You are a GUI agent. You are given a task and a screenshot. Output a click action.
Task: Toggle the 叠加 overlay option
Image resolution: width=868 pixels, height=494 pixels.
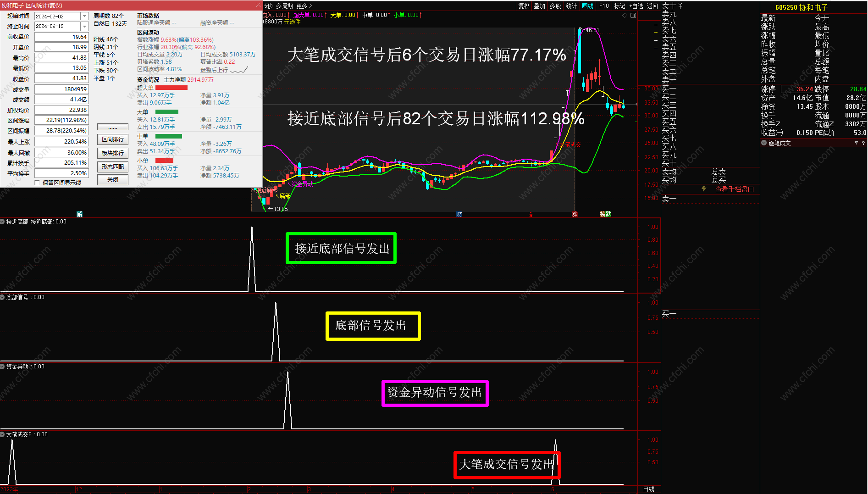(x=540, y=6)
